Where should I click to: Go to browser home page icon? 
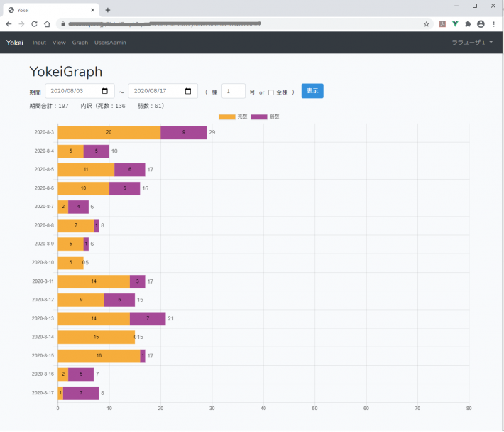[x=47, y=23]
